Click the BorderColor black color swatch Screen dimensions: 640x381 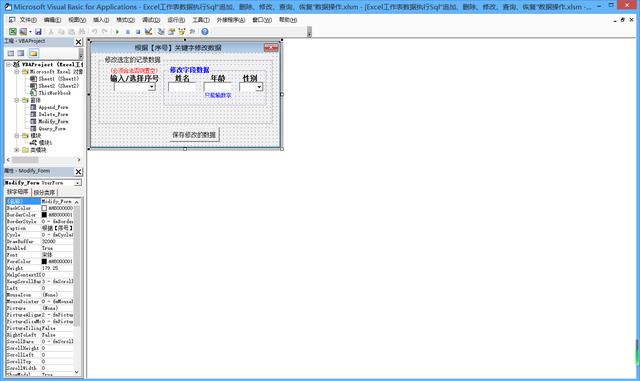(44, 215)
